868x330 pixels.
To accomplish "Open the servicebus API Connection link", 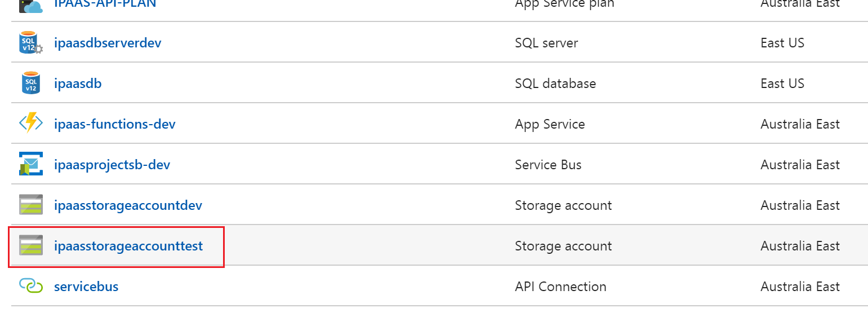I will click(86, 287).
